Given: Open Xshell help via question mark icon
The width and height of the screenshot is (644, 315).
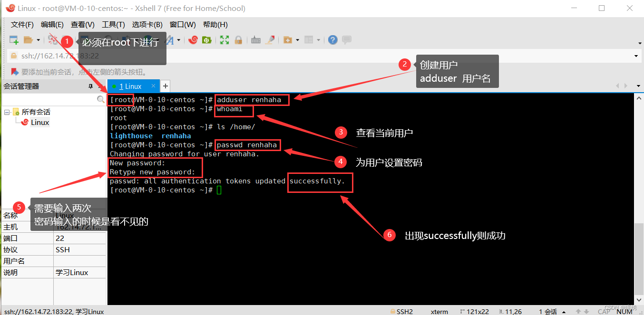Looking at the screenshot, I should (332, 40).
